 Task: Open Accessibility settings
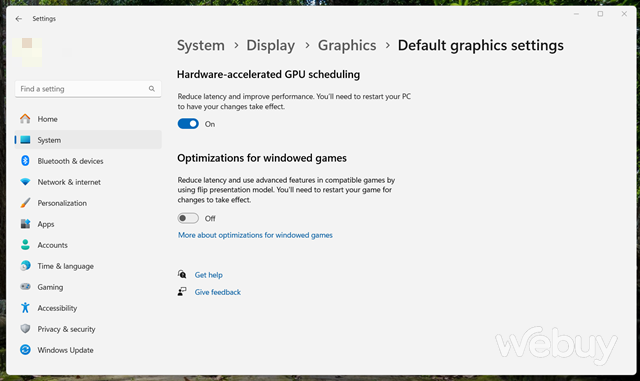point(88,308)
